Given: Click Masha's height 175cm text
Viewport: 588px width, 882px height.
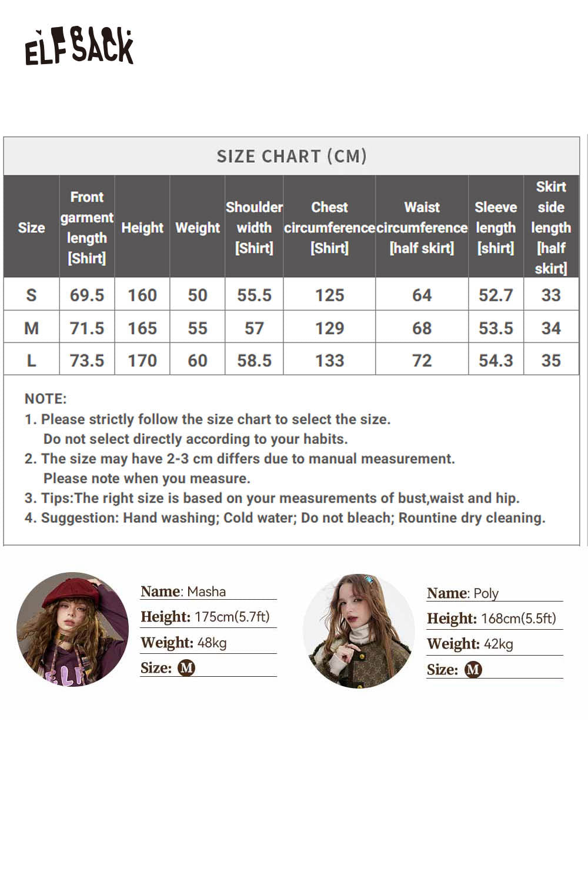Looking at the screenshot, I should [232, 617].
